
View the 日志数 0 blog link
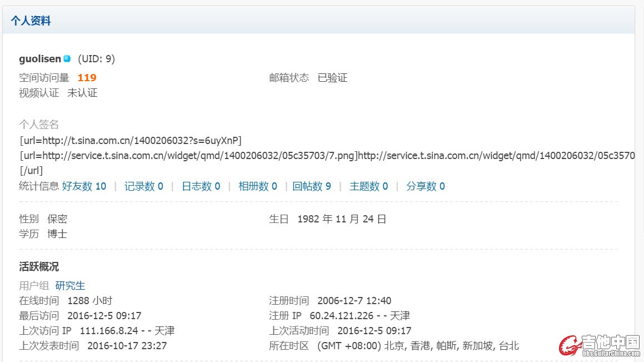(201, 186)
